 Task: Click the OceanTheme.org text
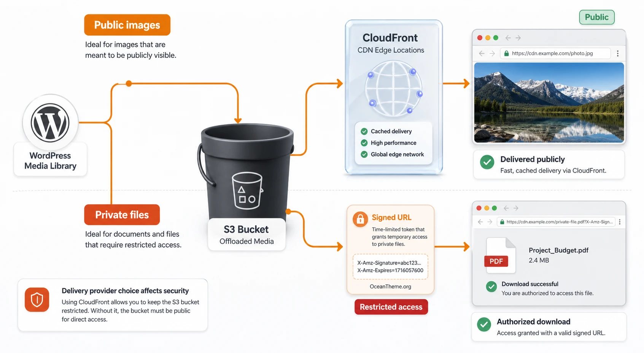390,287
